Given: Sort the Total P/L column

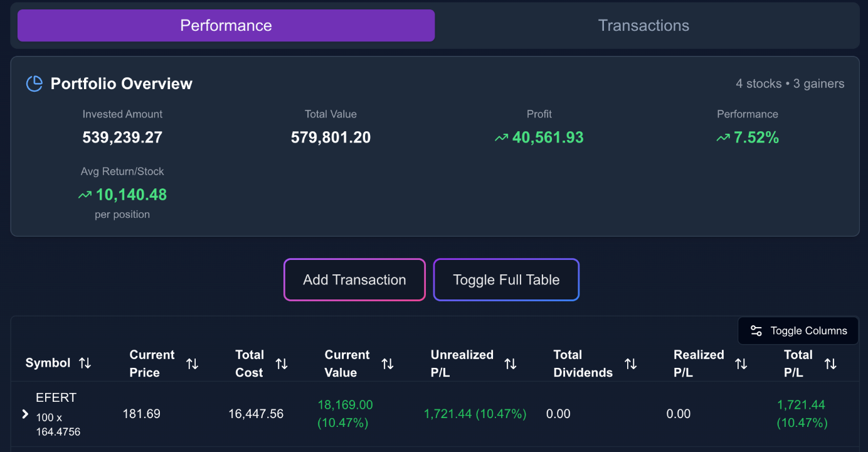Looking at the screenshot, I should coord(832,363).
